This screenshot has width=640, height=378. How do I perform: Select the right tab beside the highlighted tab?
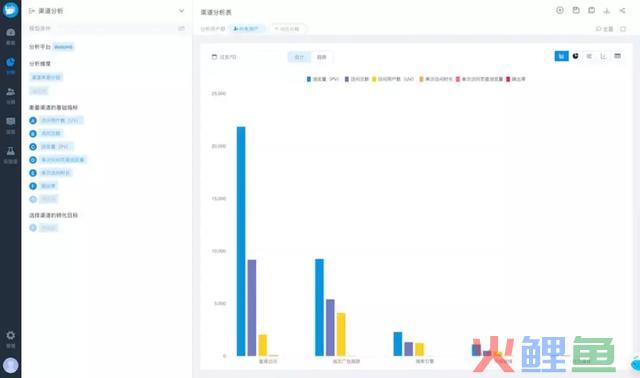[x=322, y=57]
